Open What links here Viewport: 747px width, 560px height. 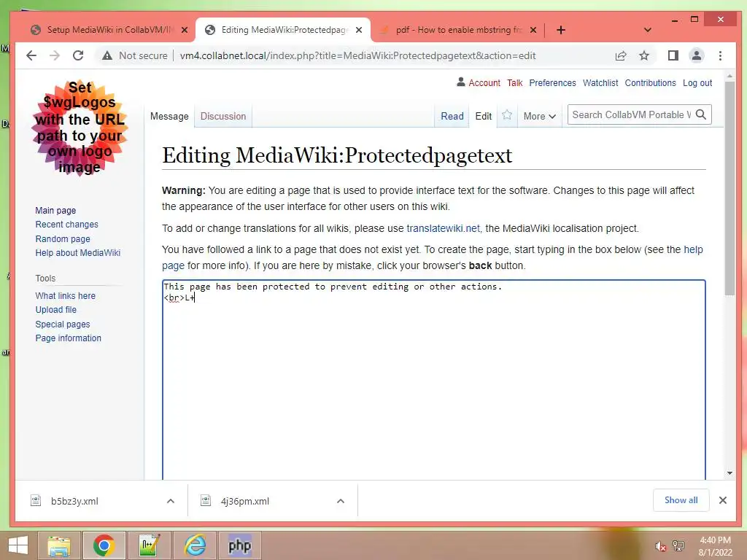(x=65, y=296)
